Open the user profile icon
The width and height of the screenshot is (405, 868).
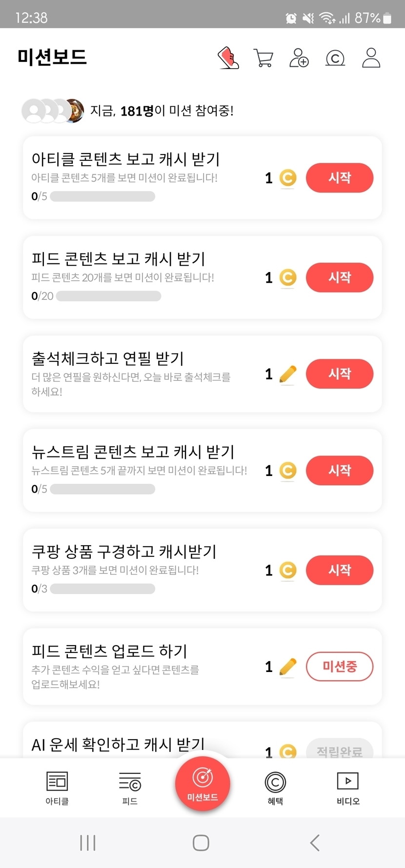click(x=371, y=58)
